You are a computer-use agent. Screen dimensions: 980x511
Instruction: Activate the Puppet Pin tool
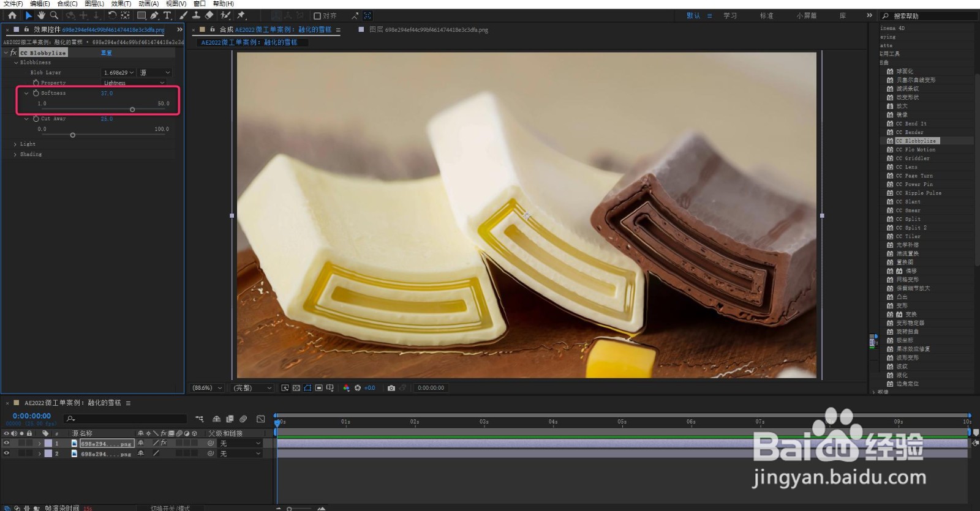pos(241,15)
